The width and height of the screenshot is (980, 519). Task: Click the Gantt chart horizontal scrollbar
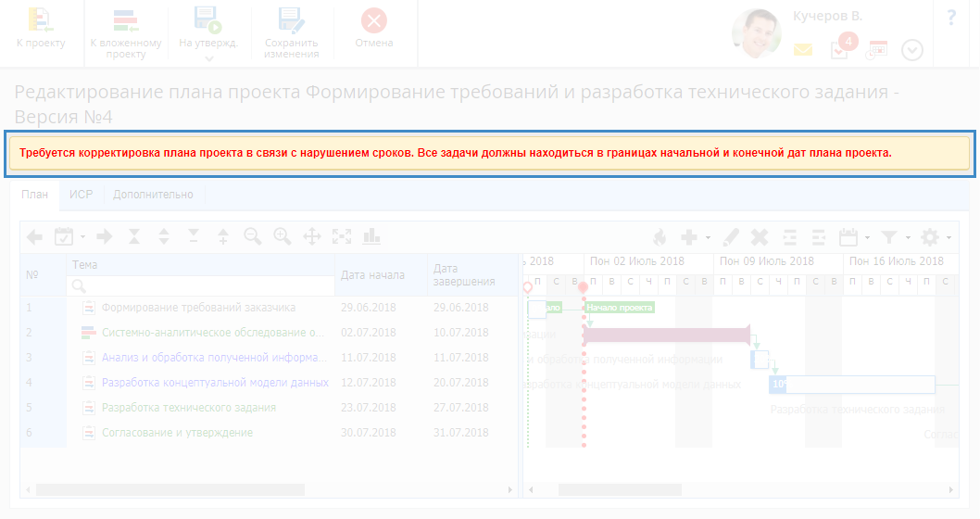tap(620, 490)
